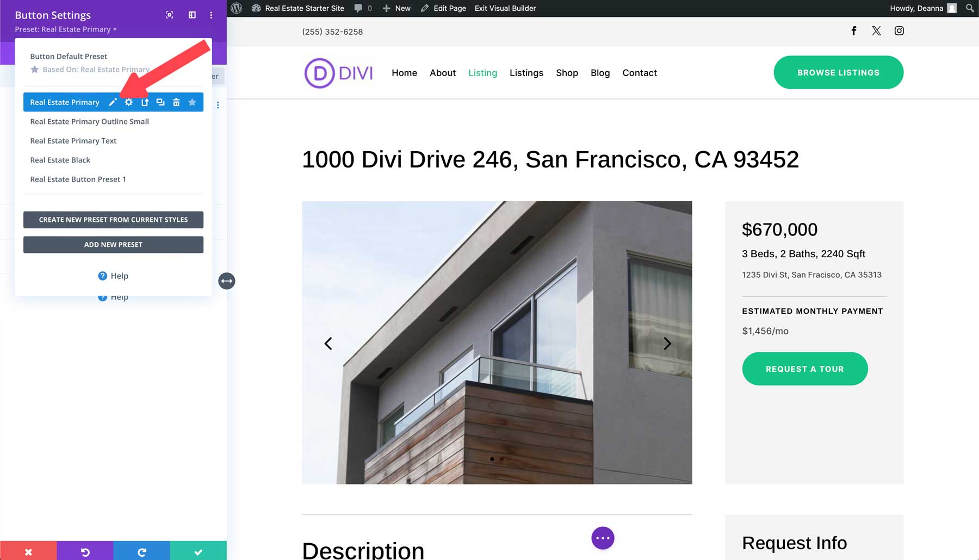Star Real Estate Primary as the default preset

[192, 102]
